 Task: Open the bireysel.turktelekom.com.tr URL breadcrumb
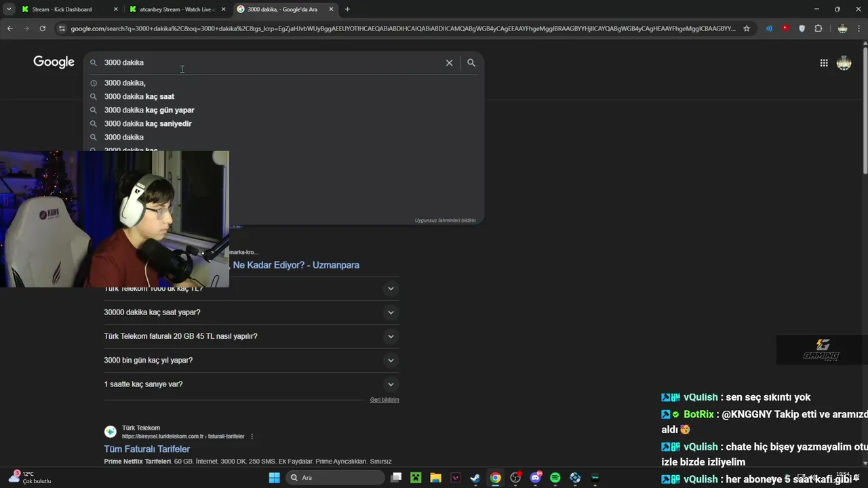tap(183, 436)
